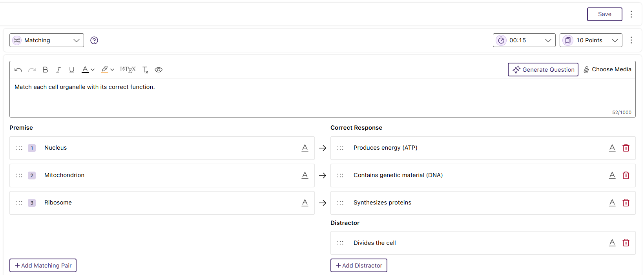Viewport: 644px width, 275px height.
Task: Click the drag handle for Ribosome
Action: click(x=19, y=203)
